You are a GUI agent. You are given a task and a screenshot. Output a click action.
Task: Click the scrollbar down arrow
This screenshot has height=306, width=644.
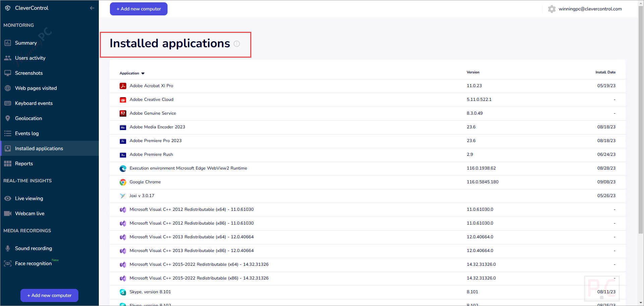click(641, 303)
